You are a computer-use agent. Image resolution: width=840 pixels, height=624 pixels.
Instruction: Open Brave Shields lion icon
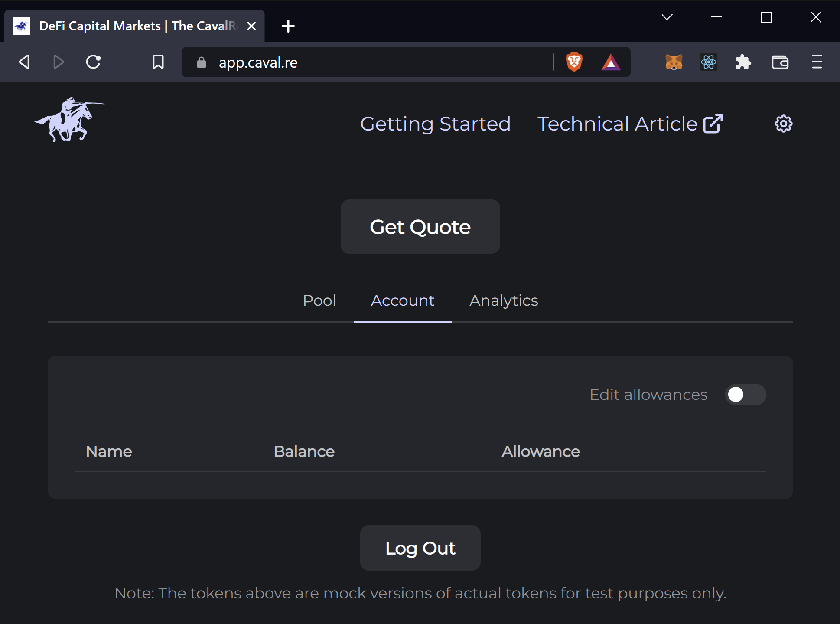click(x=574, y=62)
